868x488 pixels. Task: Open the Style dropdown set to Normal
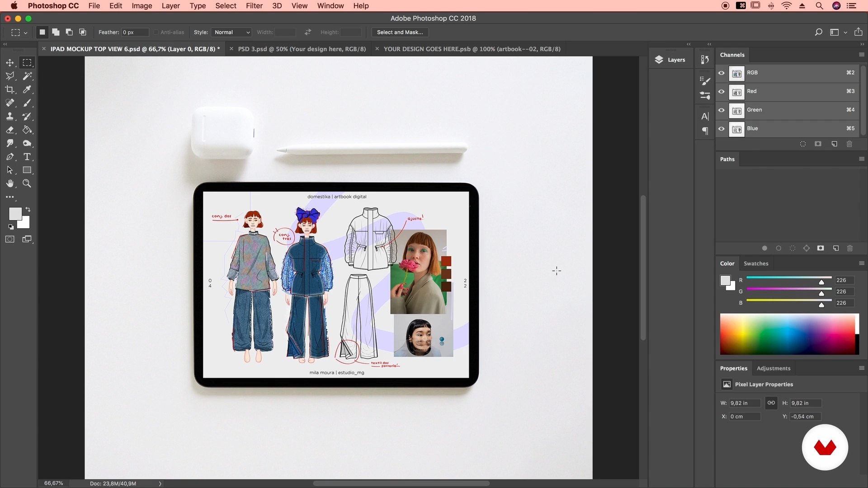(x=232, y=32)
